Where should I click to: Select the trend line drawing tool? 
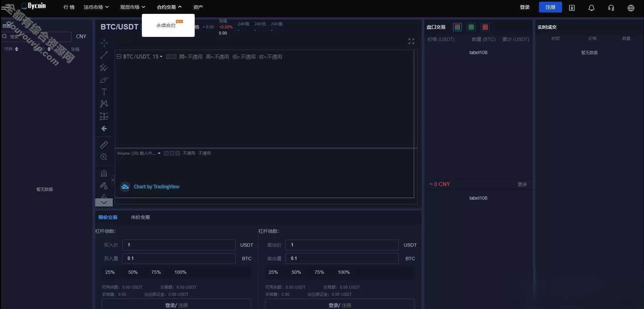coord(104,55)
